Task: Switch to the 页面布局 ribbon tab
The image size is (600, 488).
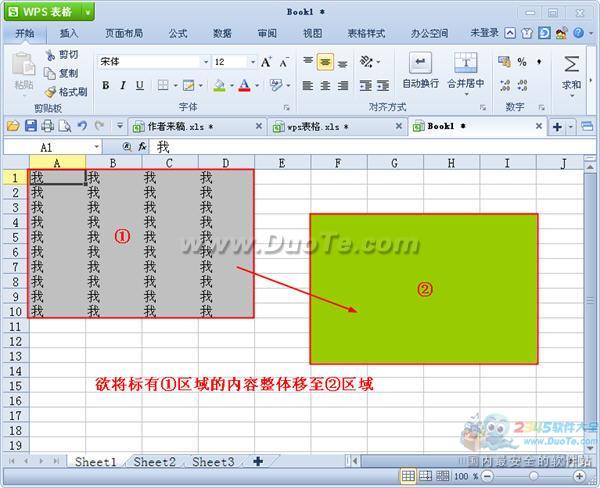Action: (124, 33)
